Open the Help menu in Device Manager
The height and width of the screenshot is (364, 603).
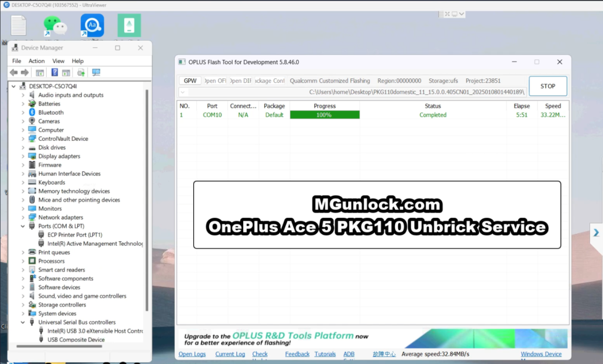[78, 61]
